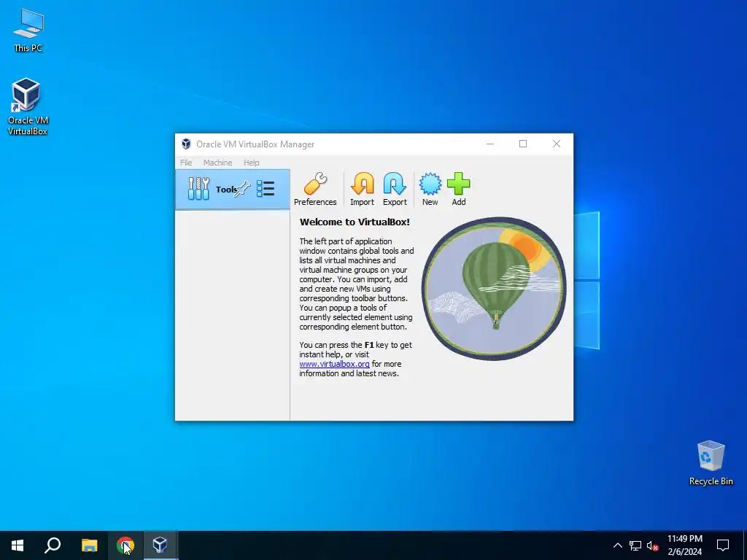This screenshot has width=747, height=560.
Task: Open the network status tray icon
Action: 635,545
